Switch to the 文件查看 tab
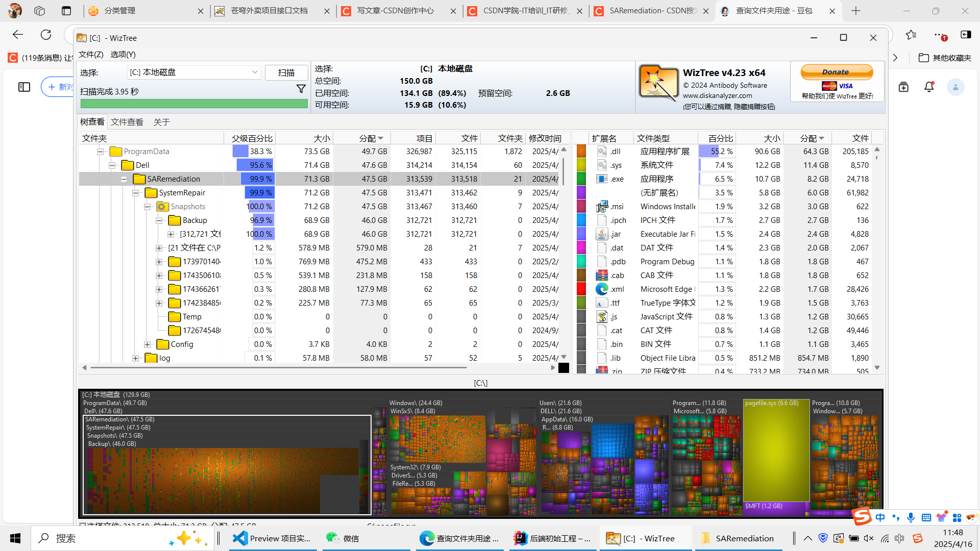 coord(127,122)
